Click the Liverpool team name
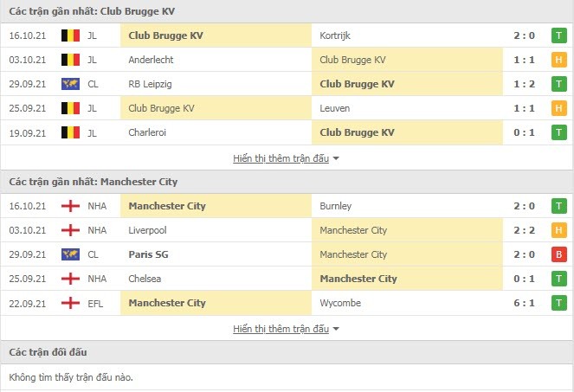Viewport: 574px width, 392px height. point(147,230)
